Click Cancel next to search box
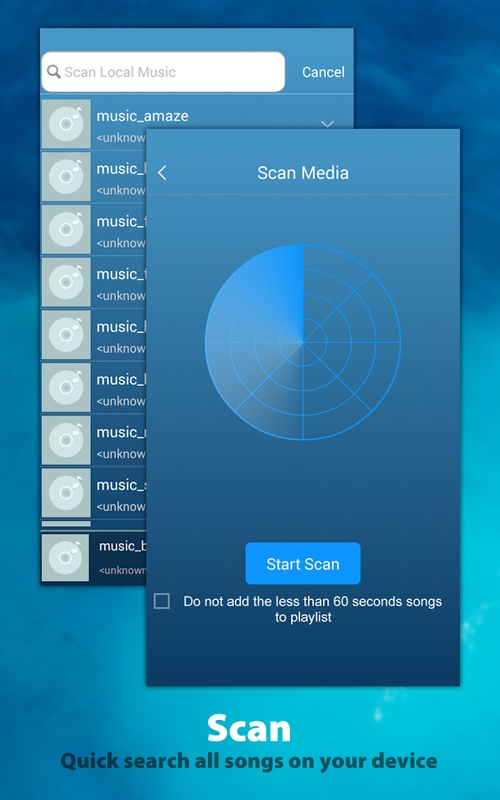This screenshot has width=500, height=800. [x=323, y=72]
